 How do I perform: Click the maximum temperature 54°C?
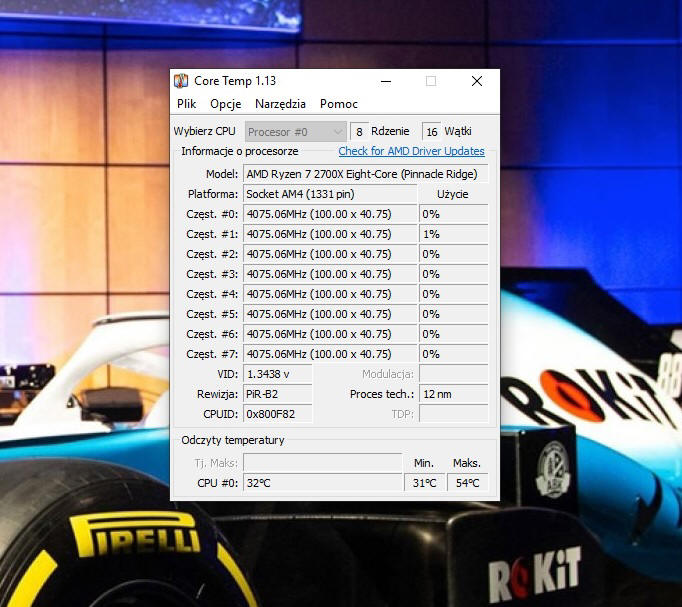468,483
